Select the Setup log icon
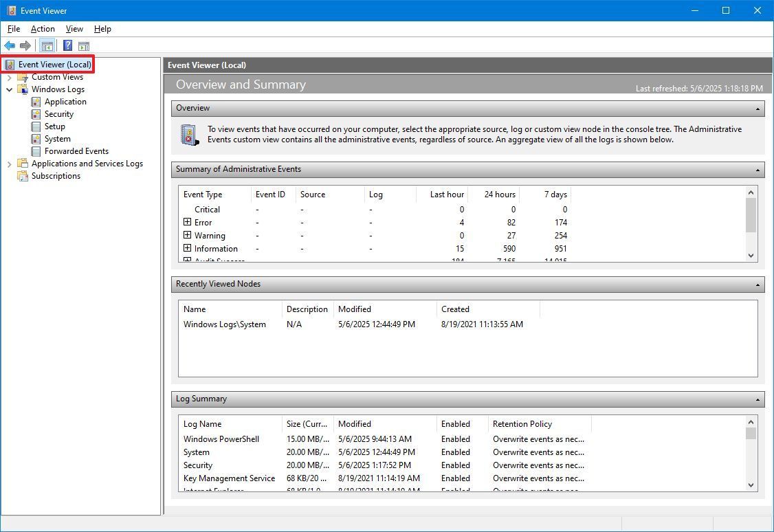 click(x=36, y=126)
